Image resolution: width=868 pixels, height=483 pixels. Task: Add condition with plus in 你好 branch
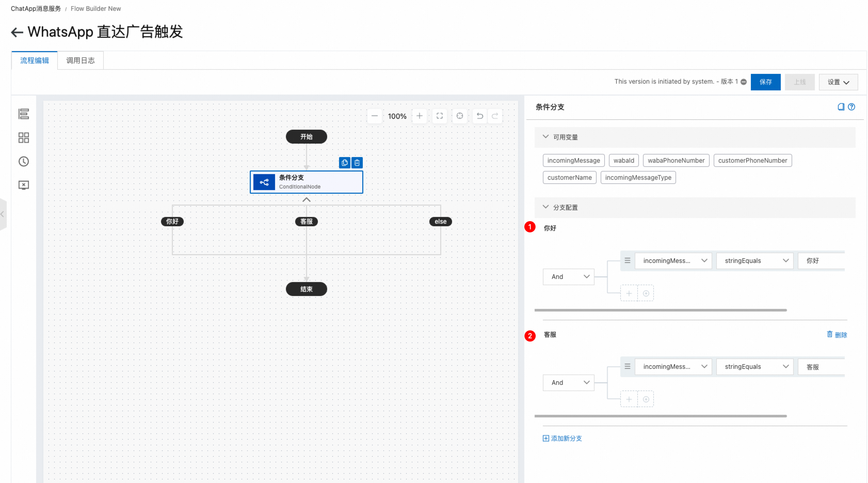click(629, 293)
